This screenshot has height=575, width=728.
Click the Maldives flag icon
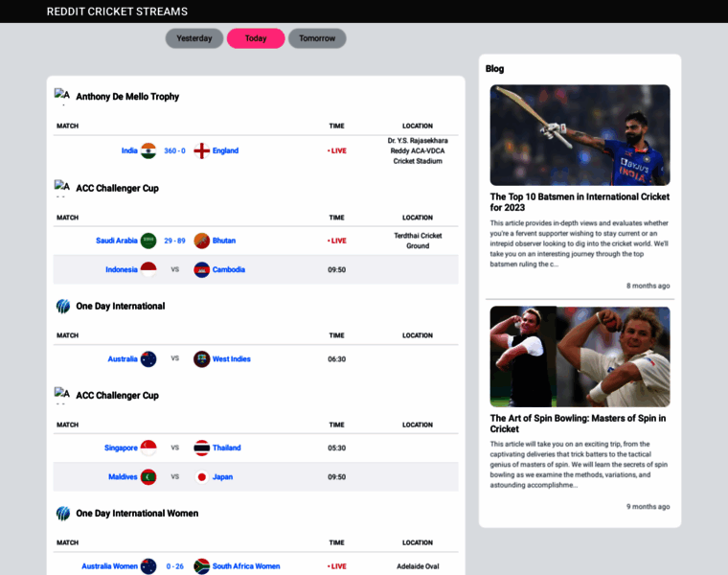pyautogui.click(x=148, y=477)
